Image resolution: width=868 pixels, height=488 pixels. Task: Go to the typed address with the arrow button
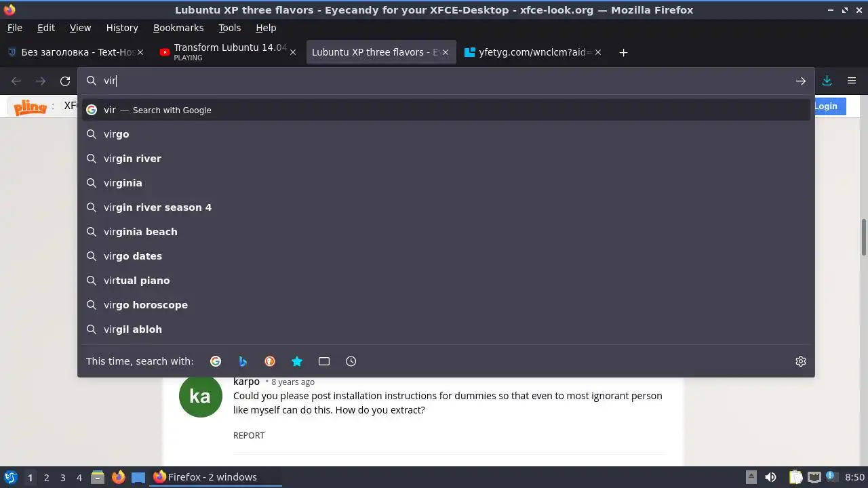coord(801,81)
